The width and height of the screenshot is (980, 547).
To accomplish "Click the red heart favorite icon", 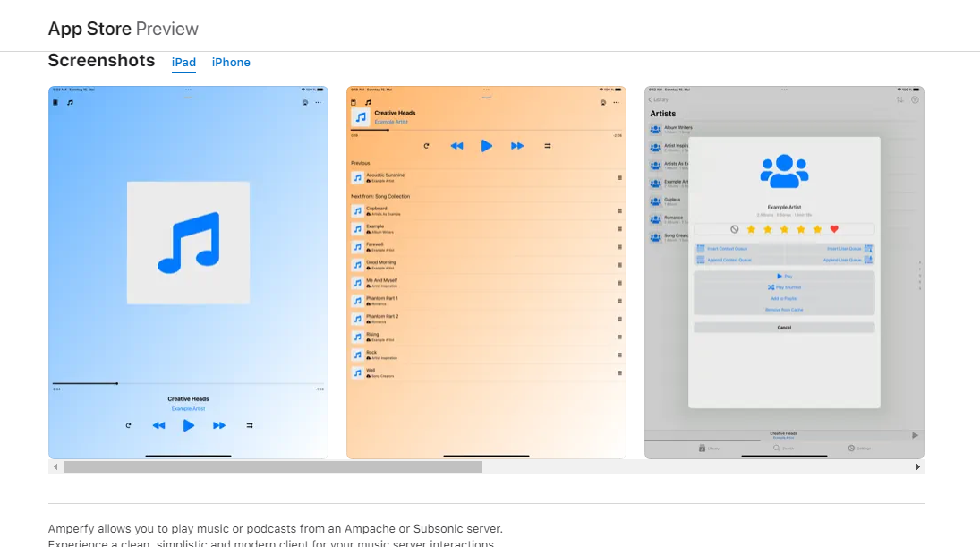I will click(834, 229).
